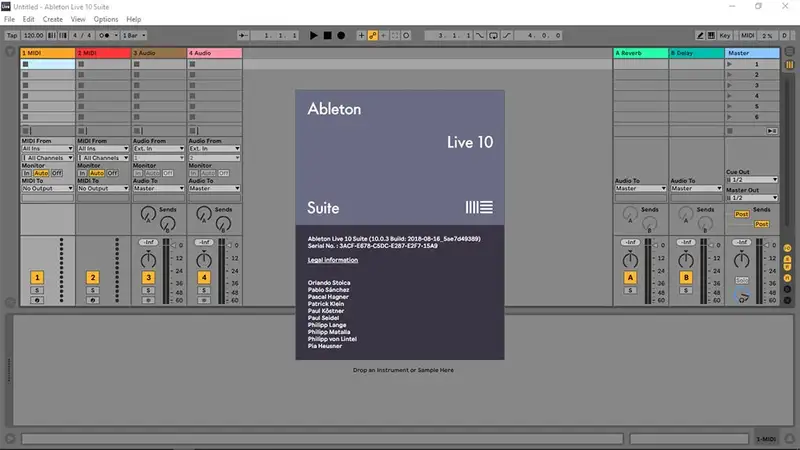The width and height of the screenshot is (800, 450).
Task: Open the Create menu
Action: [53, 19]
